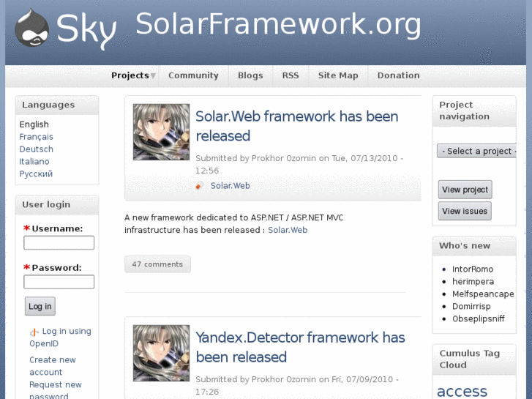
Task: Follow the Solar.Web link in the article body
Action: pos(288,230)
